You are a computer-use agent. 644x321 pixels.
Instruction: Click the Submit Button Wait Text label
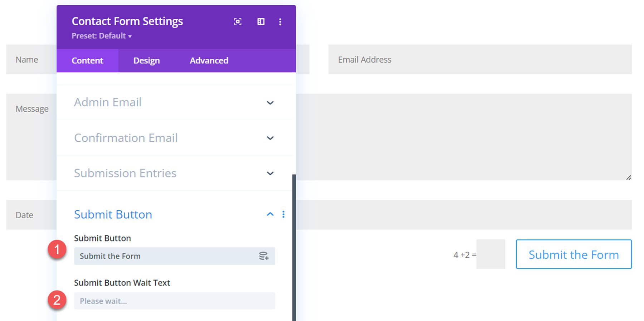(x=122, y=283)
